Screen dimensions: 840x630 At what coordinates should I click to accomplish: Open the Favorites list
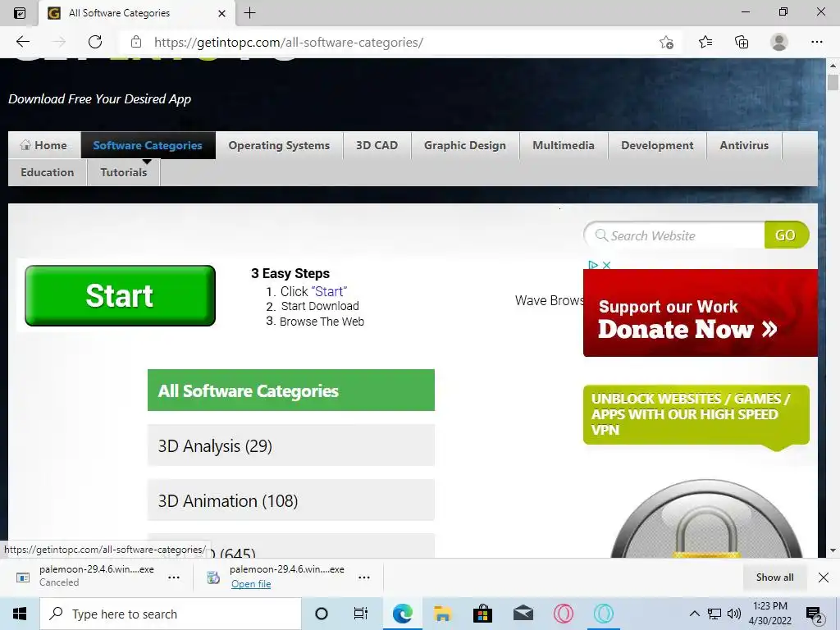(705, 43)
